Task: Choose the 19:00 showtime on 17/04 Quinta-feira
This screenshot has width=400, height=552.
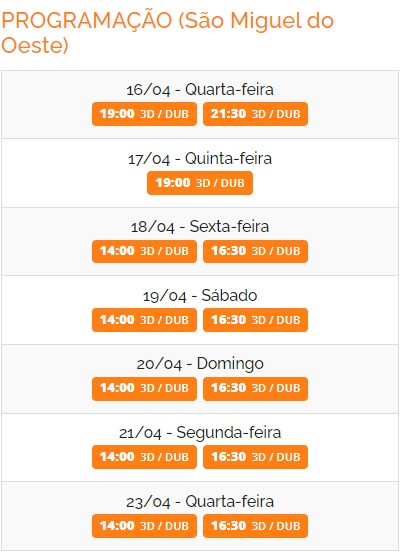Action: 200,183
